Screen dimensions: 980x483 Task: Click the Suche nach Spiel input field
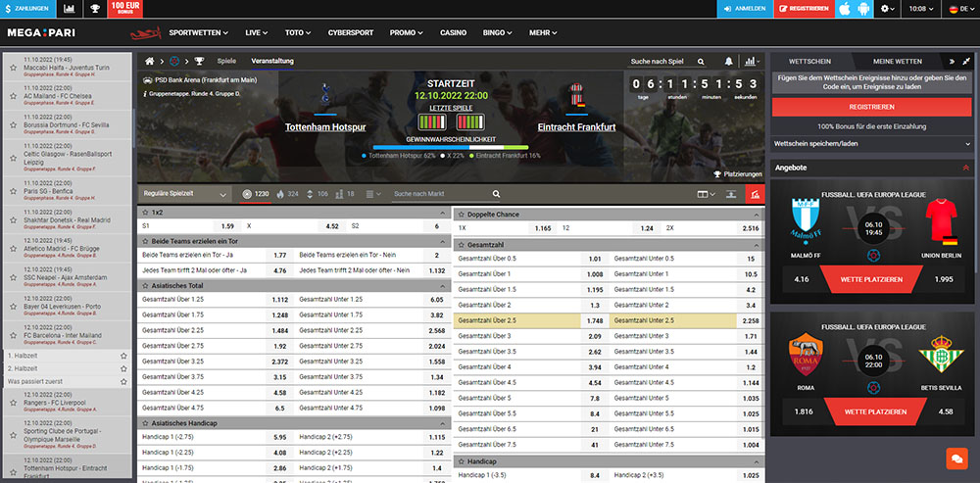pyautogui.click(x=661, y=62)
